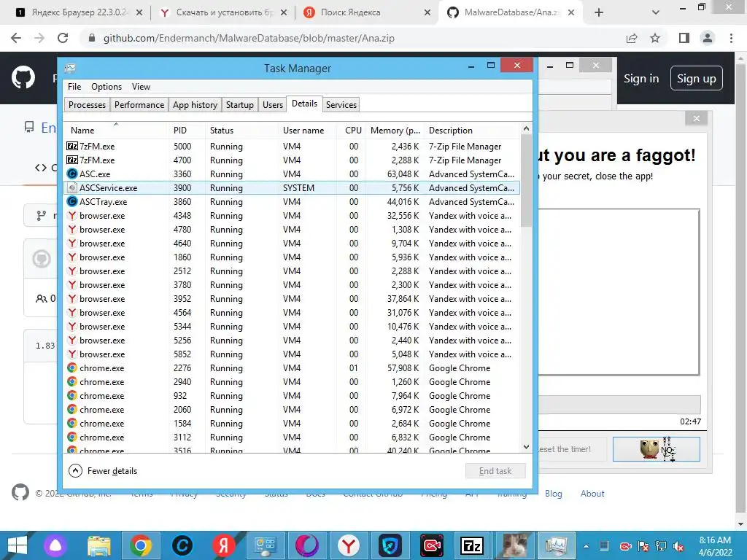
Task: Open the About footer link
Action: [x=592, y=494]
